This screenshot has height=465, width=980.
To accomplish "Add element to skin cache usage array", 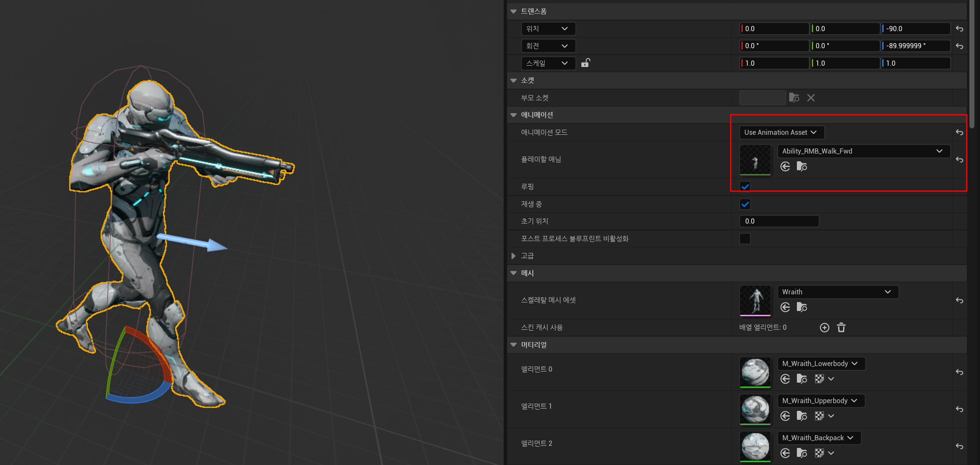I will 824,327.
